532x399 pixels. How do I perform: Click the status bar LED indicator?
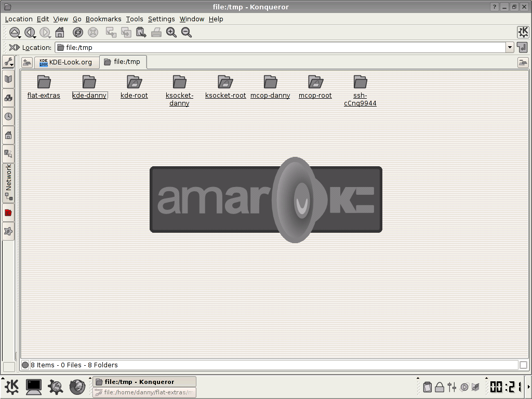[x=25, y=365]
